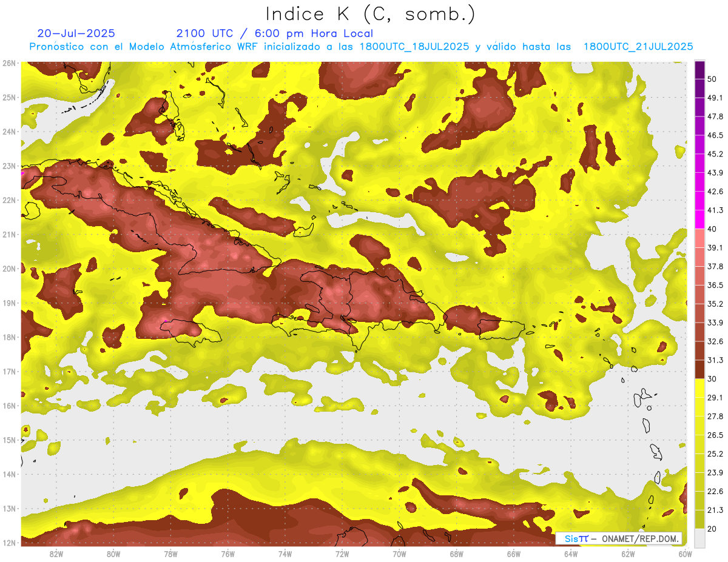This screenshot has height=562, width=728.
Task: Click the "2100 UTC / 6:00 pm Hora Local" text
Action: tap(274, 33)
